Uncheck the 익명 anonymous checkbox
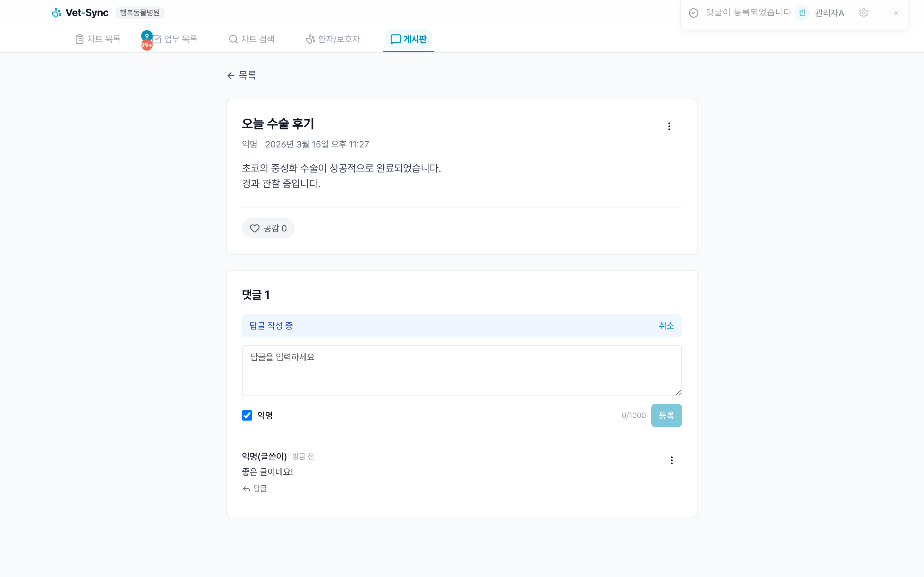 (x=247, y=415)
